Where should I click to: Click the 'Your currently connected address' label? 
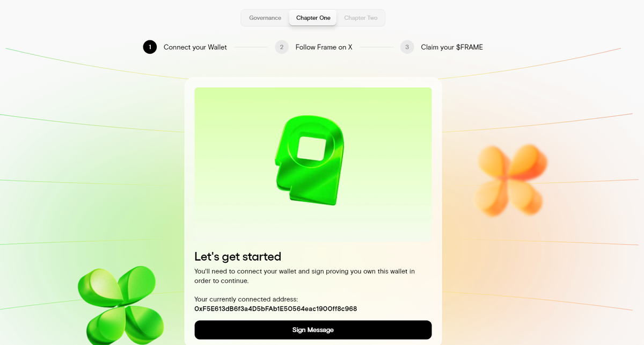(246, 299)
